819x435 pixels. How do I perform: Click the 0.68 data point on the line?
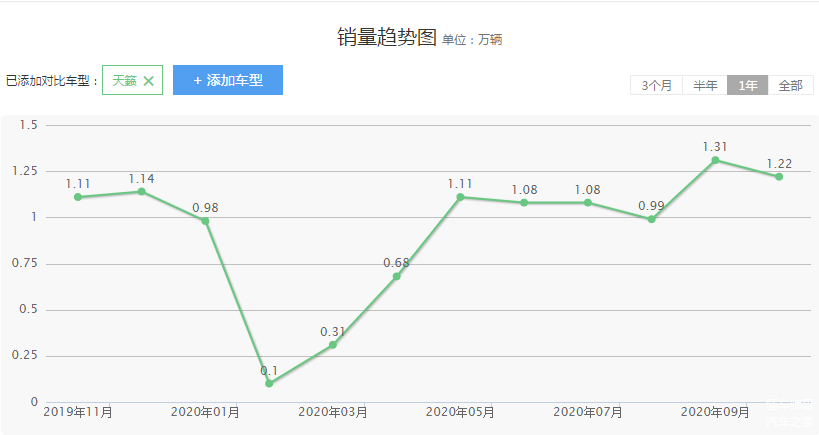396,276
